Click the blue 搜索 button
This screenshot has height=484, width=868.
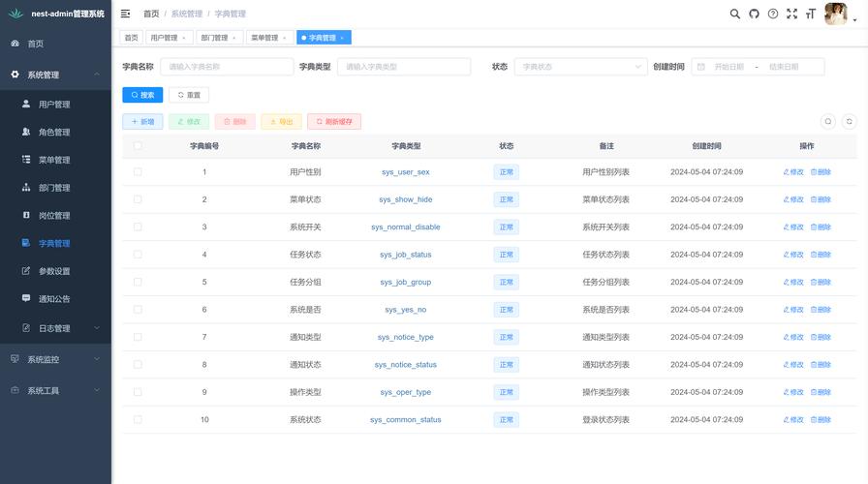pyautogui.click(x=142, y=95)
